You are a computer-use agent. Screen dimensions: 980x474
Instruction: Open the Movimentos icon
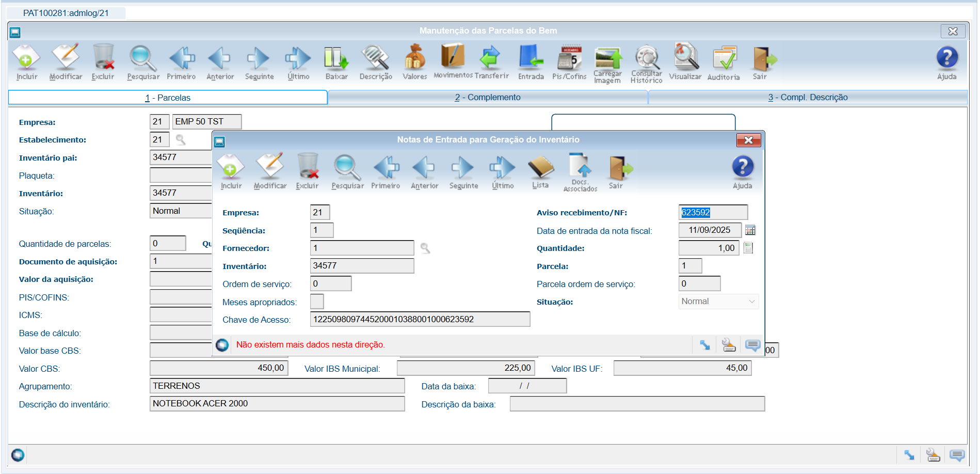click(453, 61)
